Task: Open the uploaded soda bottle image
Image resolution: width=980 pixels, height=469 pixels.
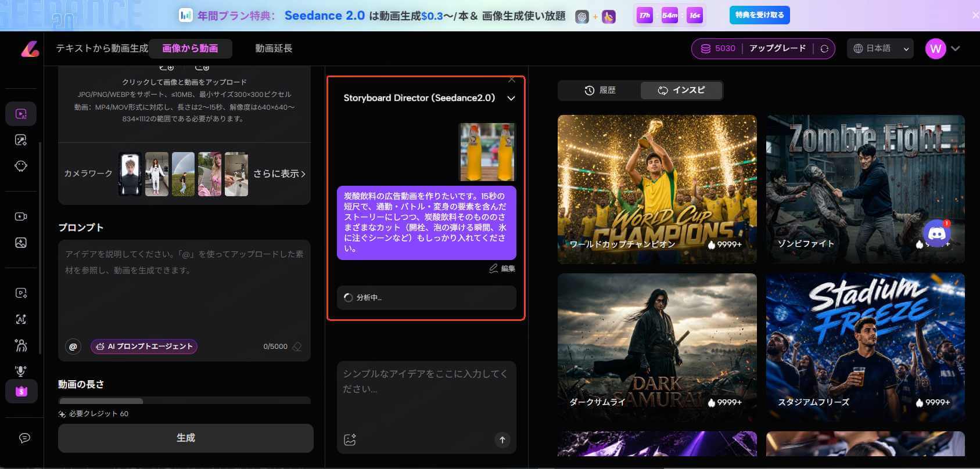Action: pyautogui.click(x=487, y=152)
